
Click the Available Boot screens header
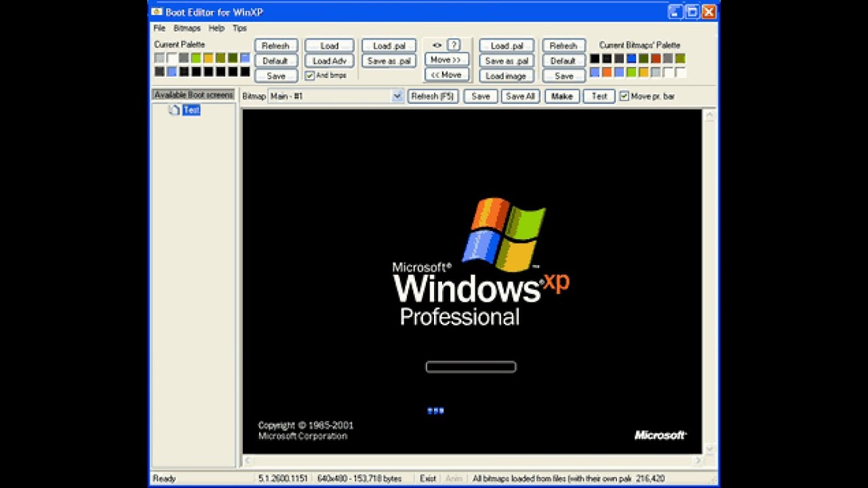(193, 95)
